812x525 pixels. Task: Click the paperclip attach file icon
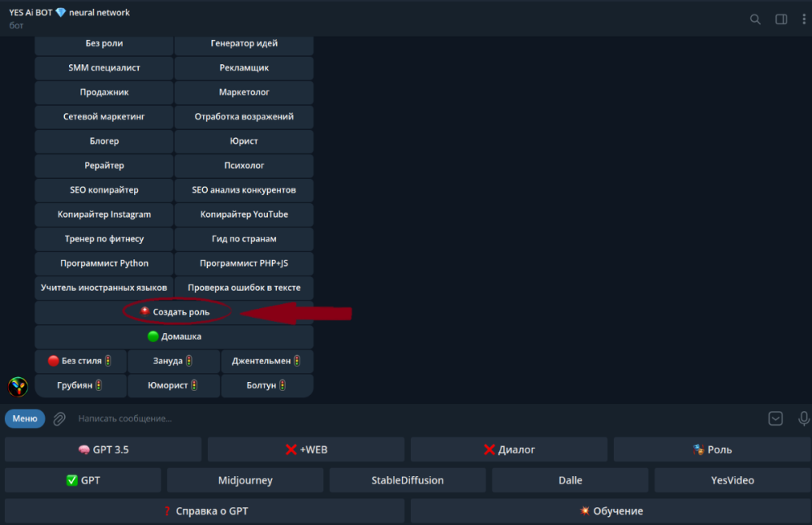(x=59, y=419)
